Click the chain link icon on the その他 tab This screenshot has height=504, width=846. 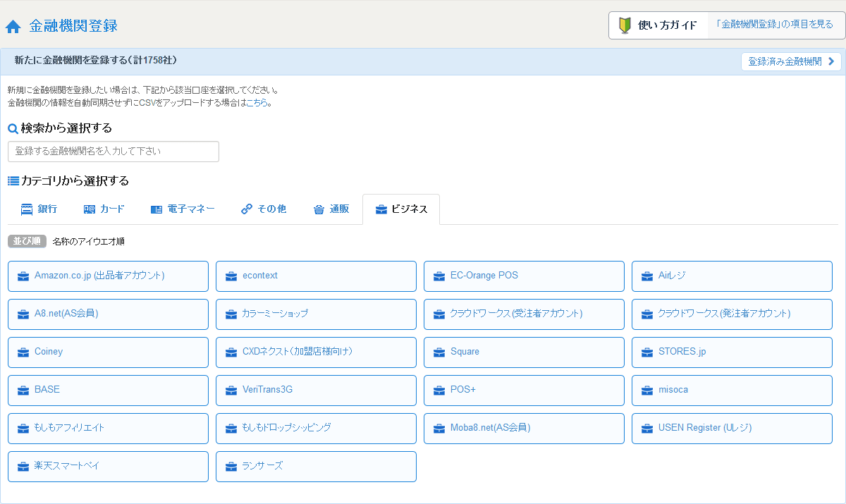click(x=247, y=209)
